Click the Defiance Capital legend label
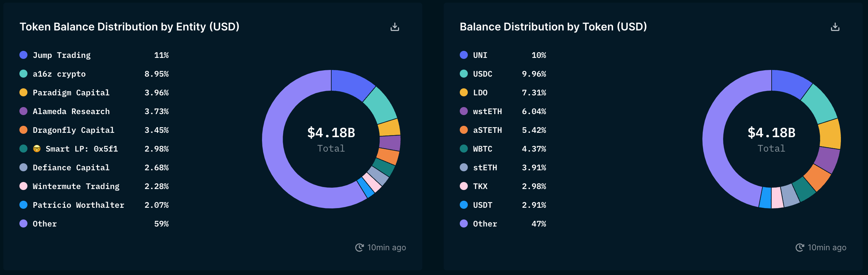Image resolution: width=868 pixels, height=275 pixels. tap(71, 168)
